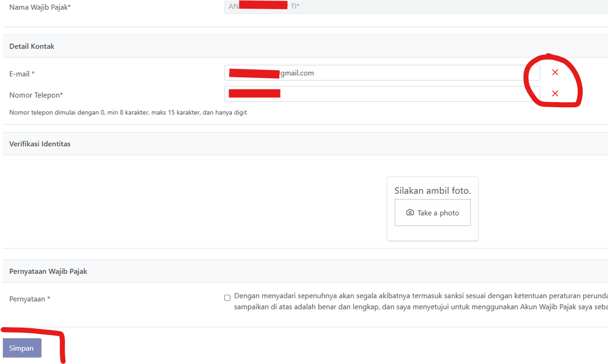Image resolution: width=608 pixels, height=364 pixels.
Task: Click the 'Nomor Telepon*' label
Action: 36,95
